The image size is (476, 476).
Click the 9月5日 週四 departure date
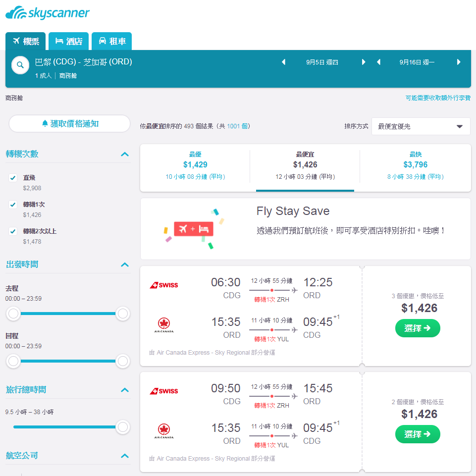[x=322, y=62]
